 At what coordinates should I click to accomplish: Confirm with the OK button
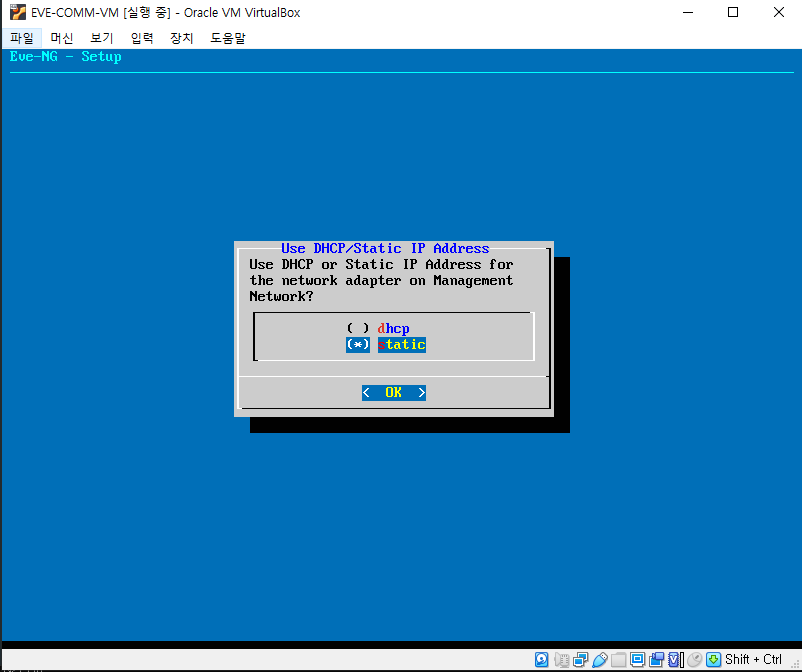(x=394, y=392)
